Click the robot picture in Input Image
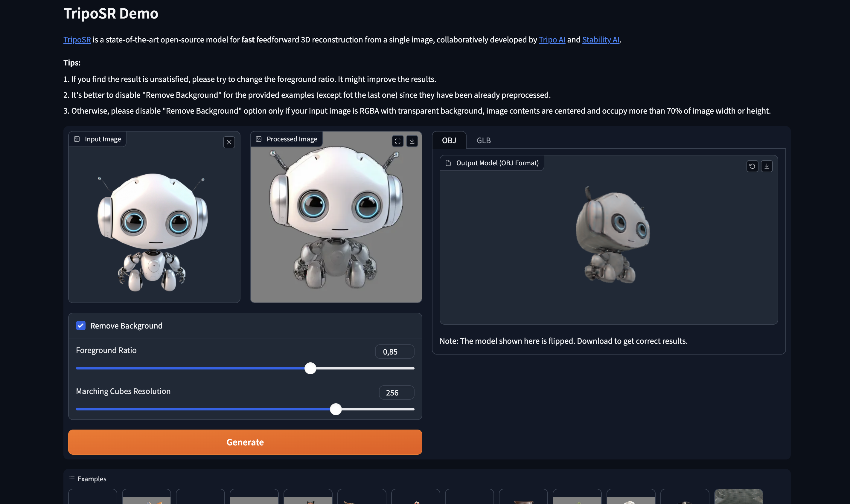Viewport: 850px width, 504px height. 153,232
